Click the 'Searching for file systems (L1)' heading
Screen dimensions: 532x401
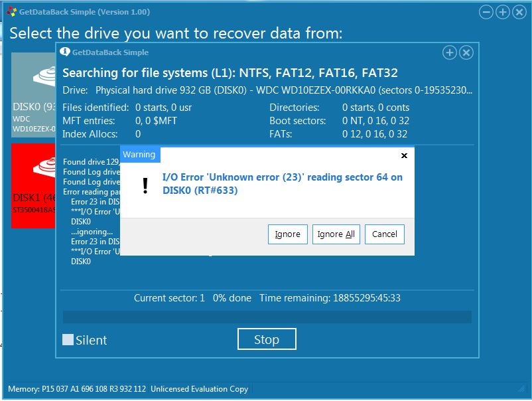[230, 73]
